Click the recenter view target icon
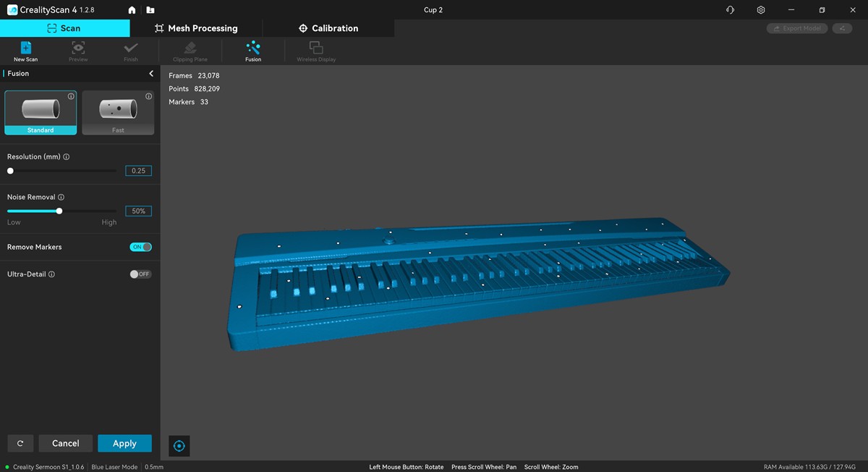Viewport: 868px width, 472px height. (179, 446)
